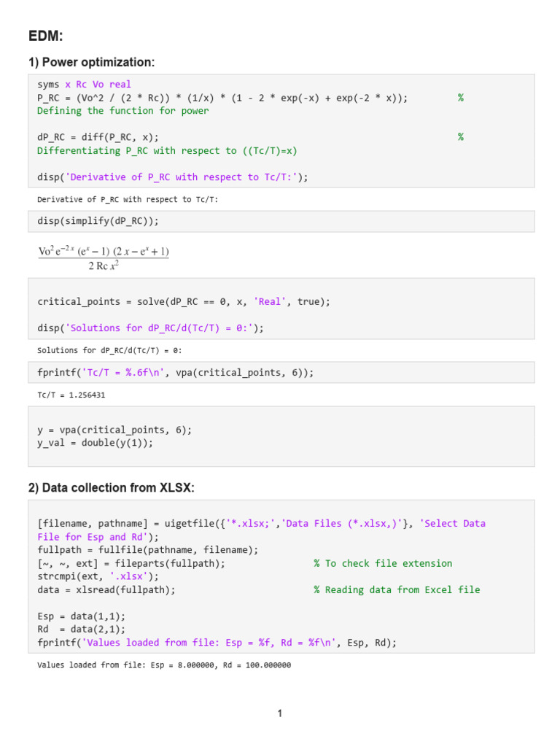Viewport: 560px width, 747px height.
Task: Click the "critical_points = solve" code line
Action: 183,301
